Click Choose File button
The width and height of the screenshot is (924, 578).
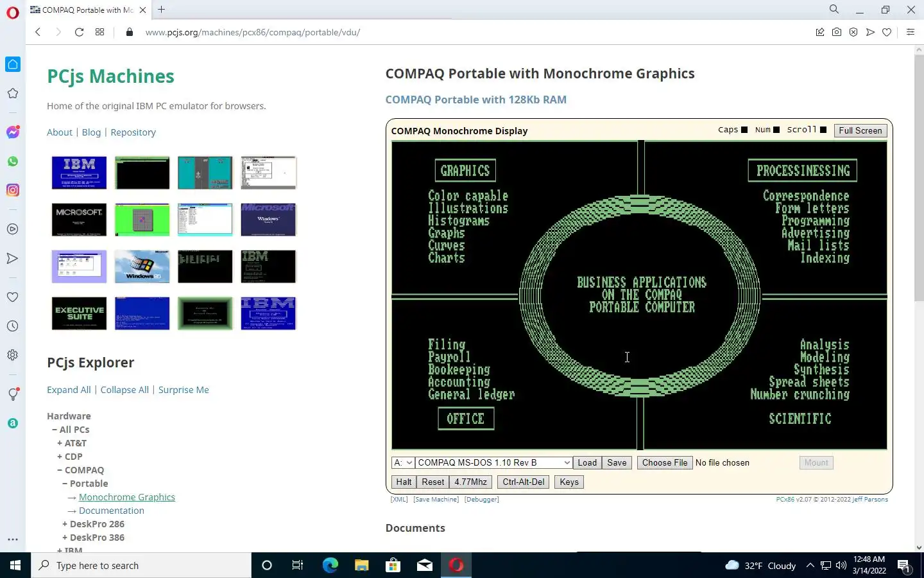tap(665, 462)
